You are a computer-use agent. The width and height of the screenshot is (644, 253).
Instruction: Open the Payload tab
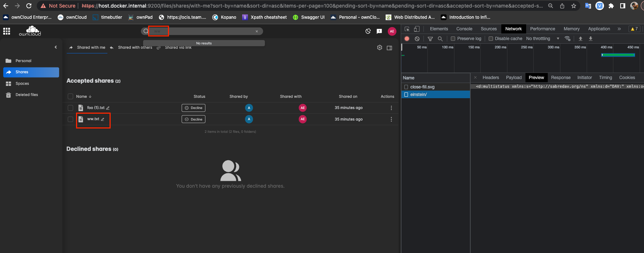[x=514, y=78]
